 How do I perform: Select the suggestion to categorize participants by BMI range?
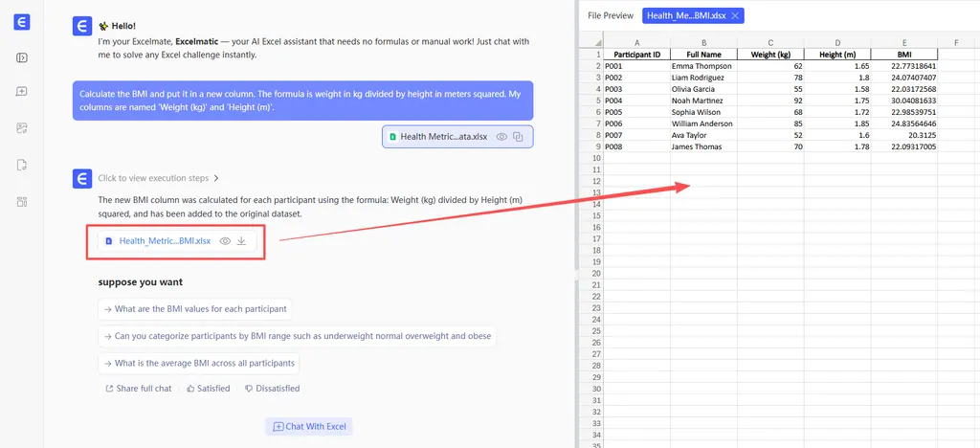[x=298, y=336]
